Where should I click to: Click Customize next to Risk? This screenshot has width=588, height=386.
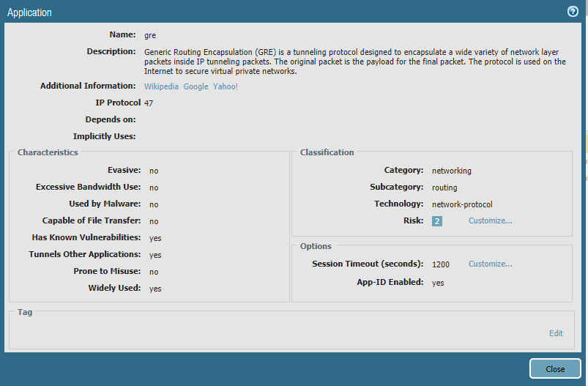490,220
